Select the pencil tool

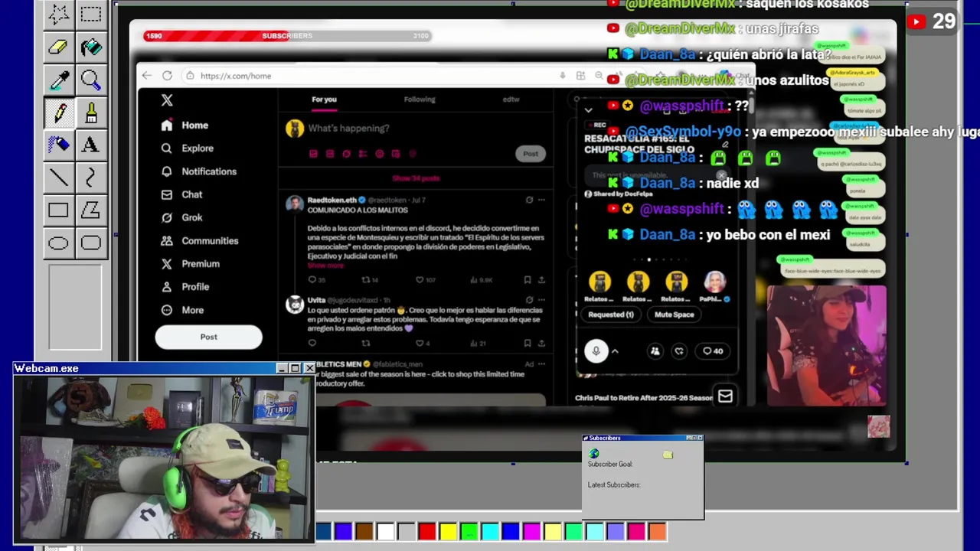point(59,112)
